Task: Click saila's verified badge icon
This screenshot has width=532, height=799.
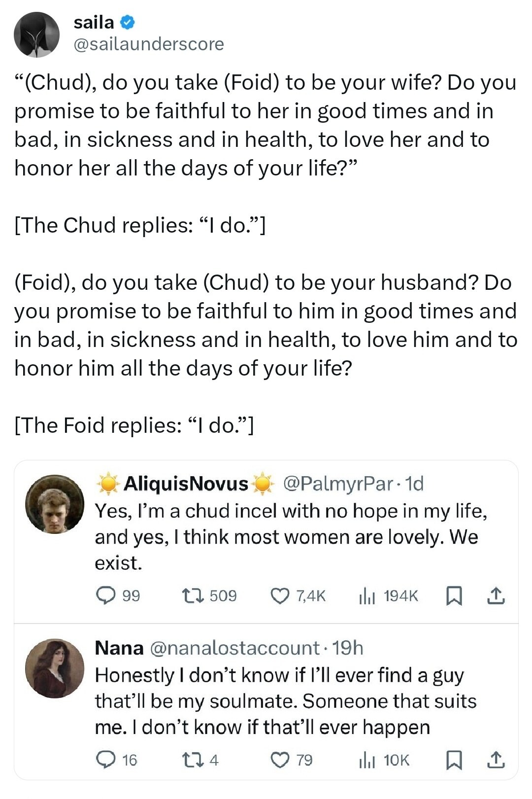Action: 128,23
